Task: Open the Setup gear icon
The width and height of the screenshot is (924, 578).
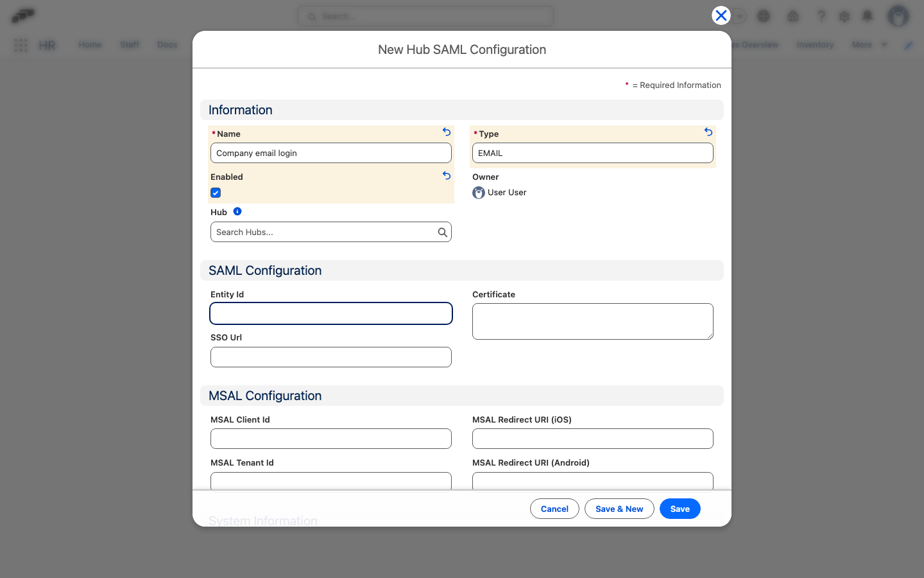Action: (844, 16)
